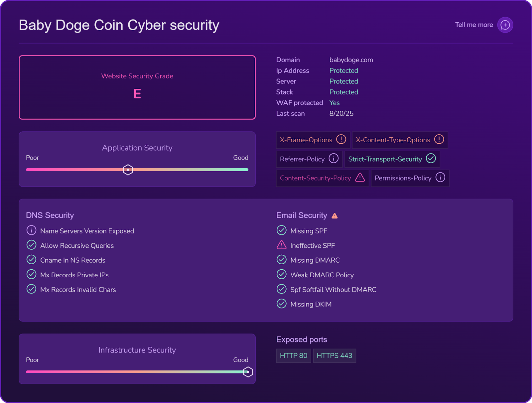The width and height of the screenshot is (532, 403).
Task: Click the Spf Softfail Without DMARC text
Action: (333, 290)
